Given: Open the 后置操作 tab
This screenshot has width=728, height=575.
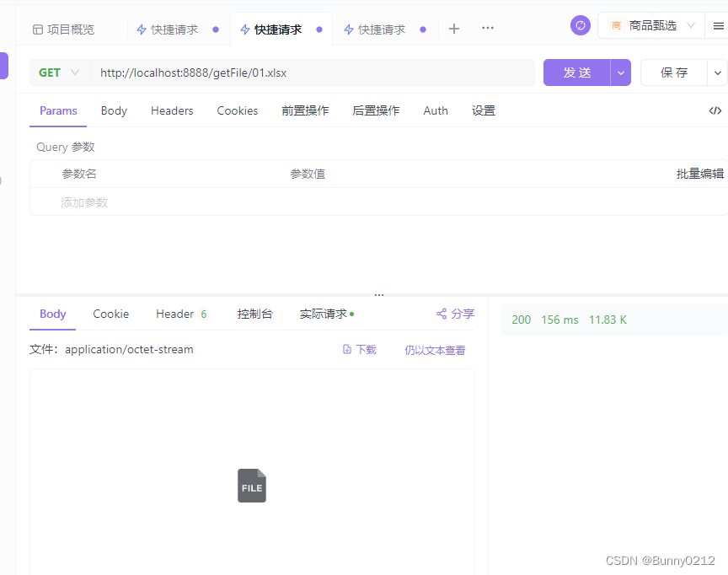Looking at the screenshot, I should (x=376, y=110).
